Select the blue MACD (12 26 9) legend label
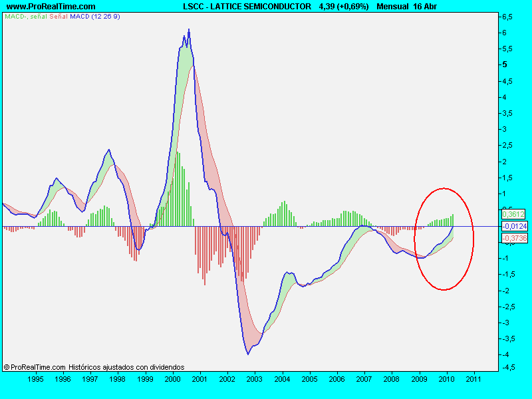The height and width of the screenshot is (399, 532). coord(95,16)
